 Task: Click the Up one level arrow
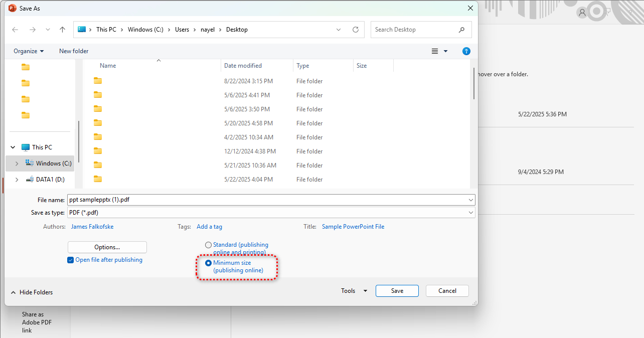coord(62,30)
